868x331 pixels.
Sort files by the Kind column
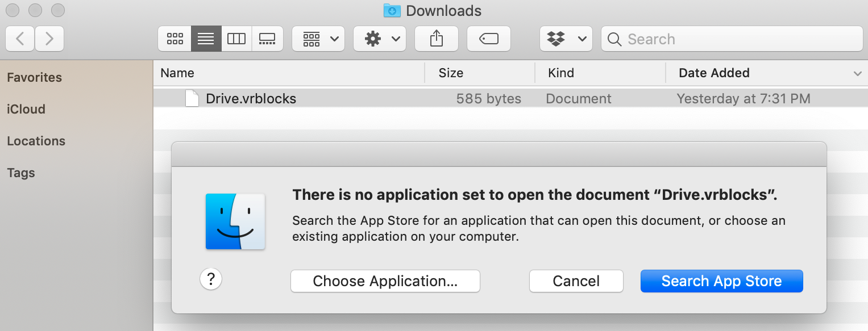(x=560, y=73)
